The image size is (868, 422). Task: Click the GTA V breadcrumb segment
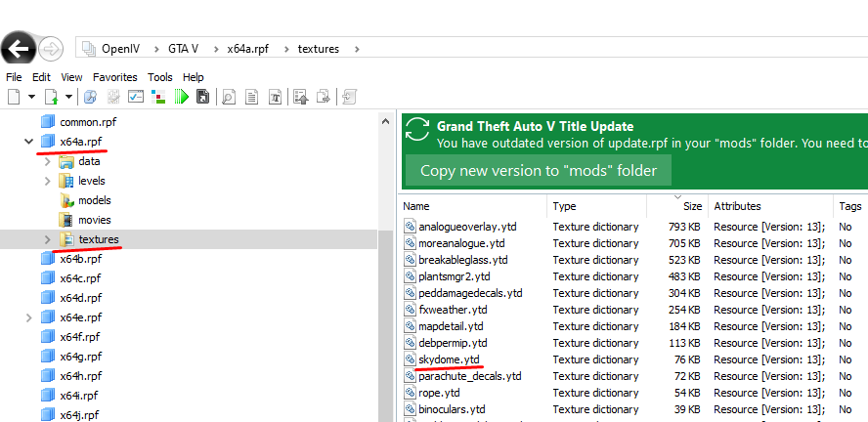pyautogui.click(x=183, y=49)
